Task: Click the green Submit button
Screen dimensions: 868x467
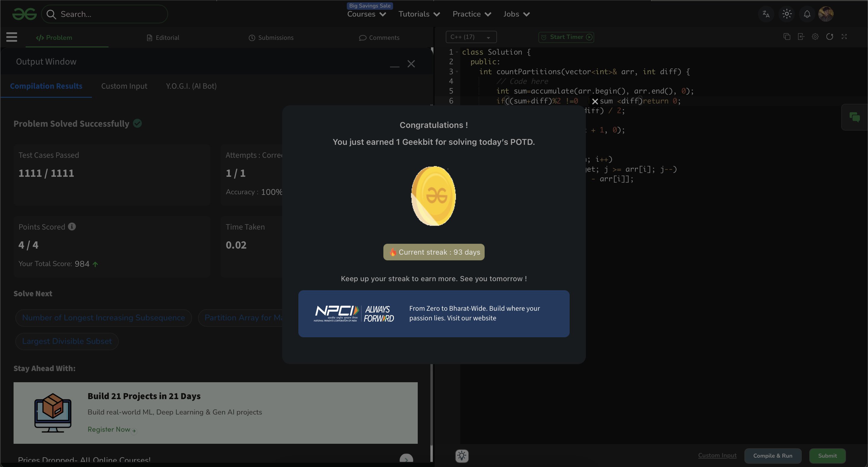Action: (x=827, y=456)
